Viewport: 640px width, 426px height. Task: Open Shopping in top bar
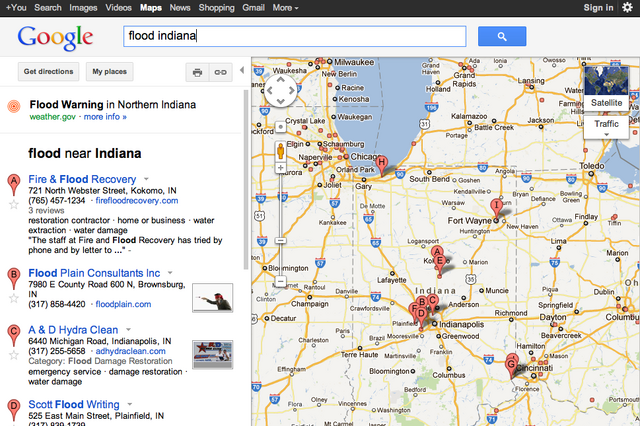click(216, 8)
